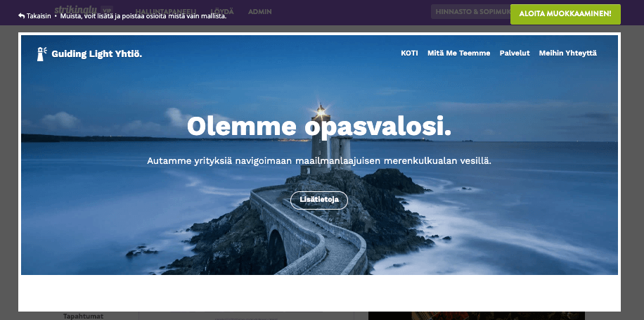Click the Tapahtumat category in background page

[x=84, y=316]
